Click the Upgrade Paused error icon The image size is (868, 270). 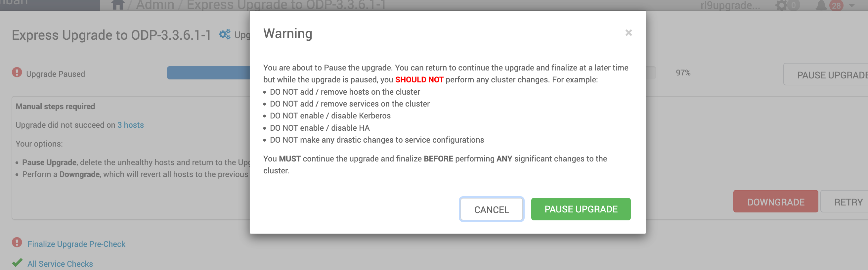point(17,72)
